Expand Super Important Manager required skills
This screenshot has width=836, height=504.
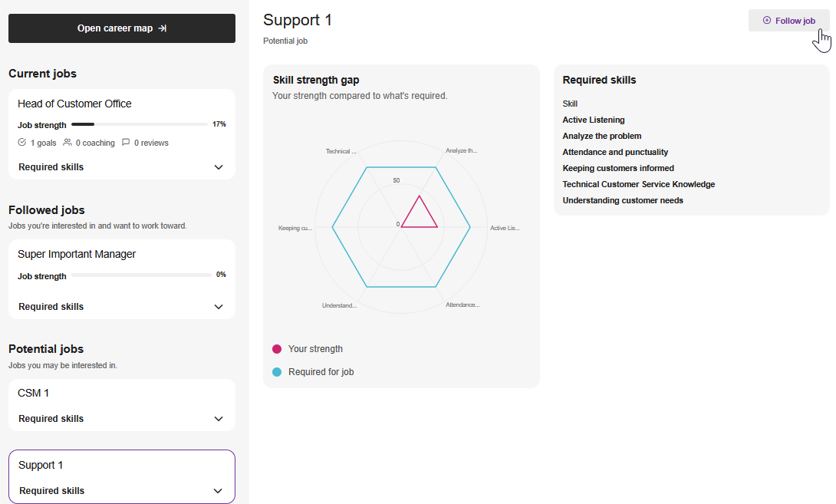coord(219,307)
